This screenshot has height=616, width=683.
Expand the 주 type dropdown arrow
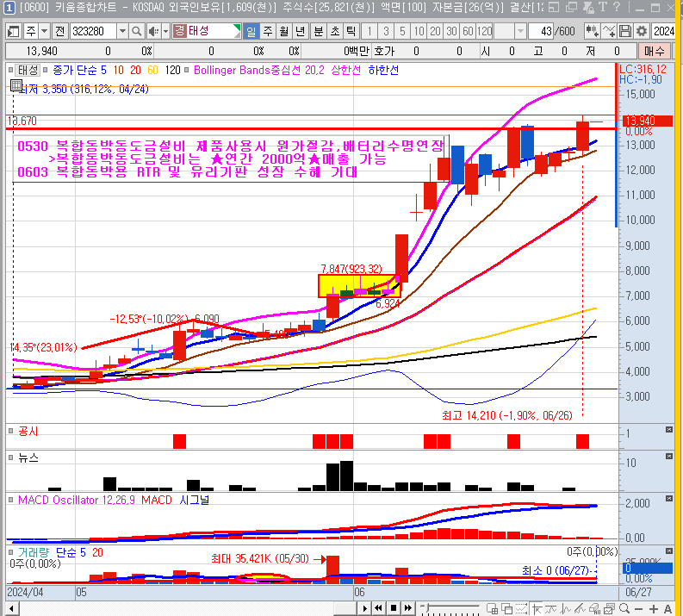click(x=43, y=31)
